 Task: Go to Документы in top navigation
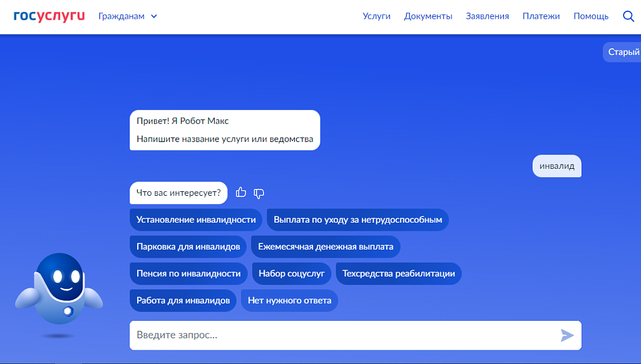pyautogui.click(x=428, y=16)
